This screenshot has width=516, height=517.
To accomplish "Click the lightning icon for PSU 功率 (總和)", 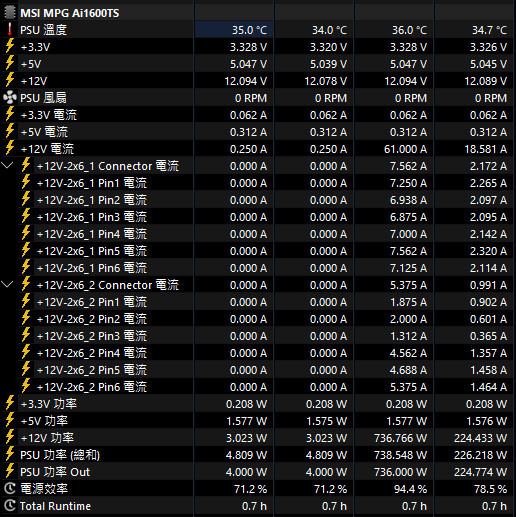I will point(10,454).
